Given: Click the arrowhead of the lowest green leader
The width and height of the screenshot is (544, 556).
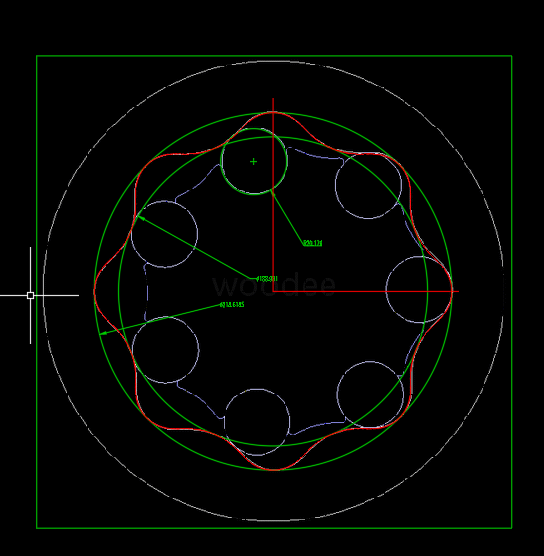Looking at the screenshot, I should 103,333.
